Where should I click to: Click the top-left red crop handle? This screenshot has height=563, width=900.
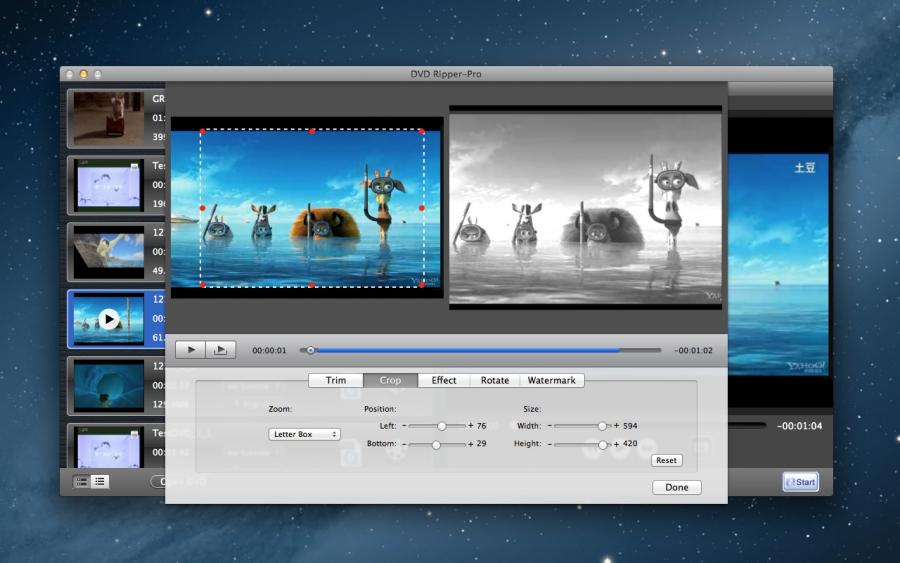pyautogui.click(x=202, y=131)
